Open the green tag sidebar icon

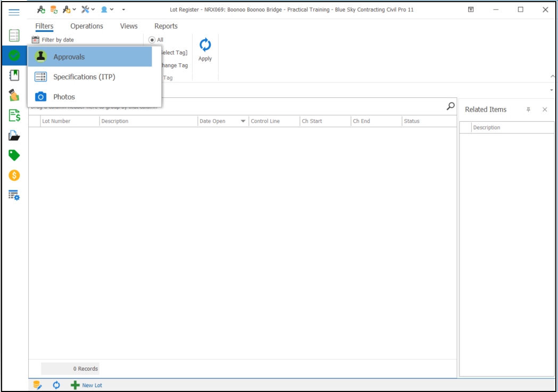pyautogui.click(x=14, y=155)
